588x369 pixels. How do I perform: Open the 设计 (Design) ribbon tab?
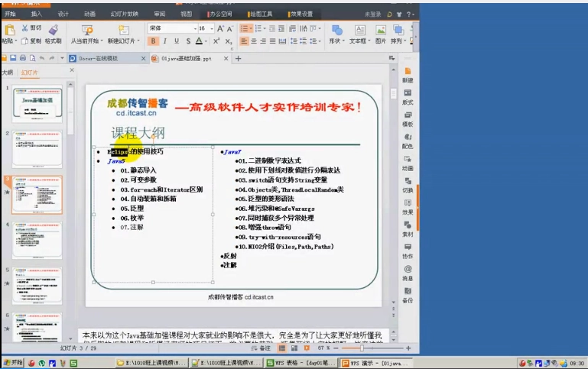click(x=63, y=14)
